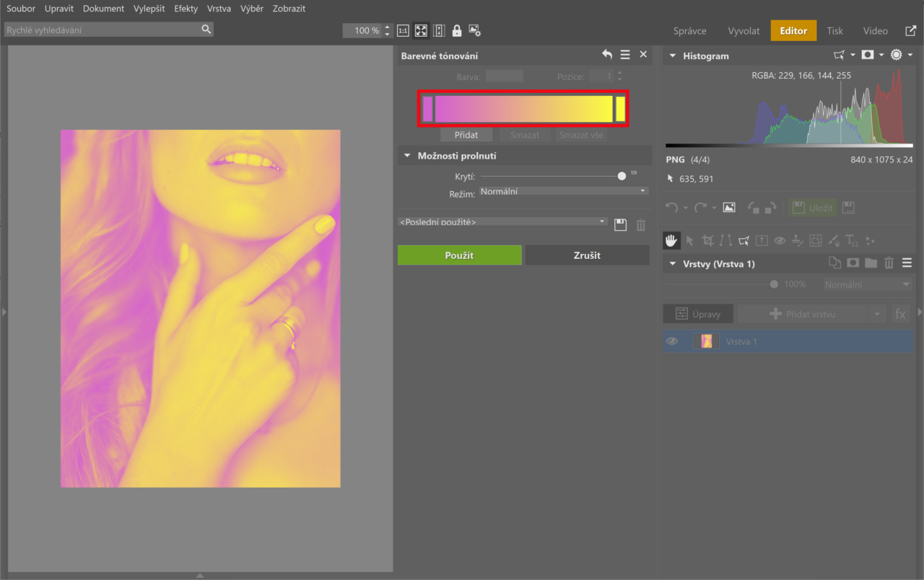
Task: Click the show original image icon
Action: tap(729, 207)
